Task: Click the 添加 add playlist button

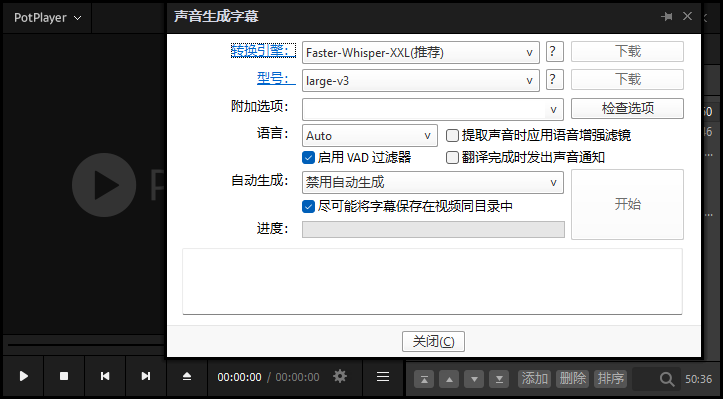Action: coord(534,379)
